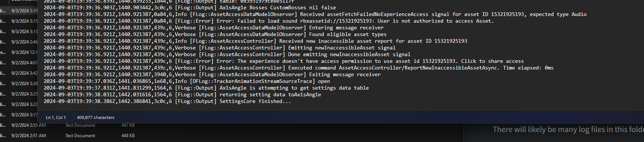
Task: Click the 409,877 characters count in status bar
Action: 95,117
